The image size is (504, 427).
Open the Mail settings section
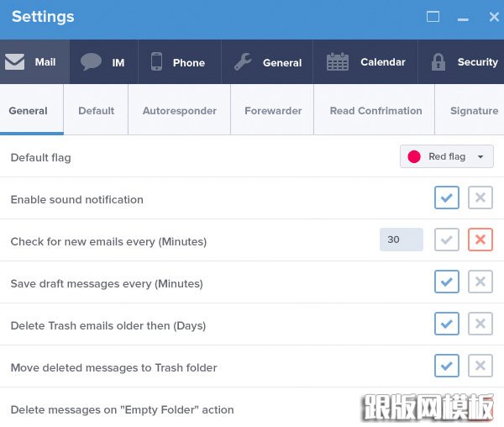point(34,61)
